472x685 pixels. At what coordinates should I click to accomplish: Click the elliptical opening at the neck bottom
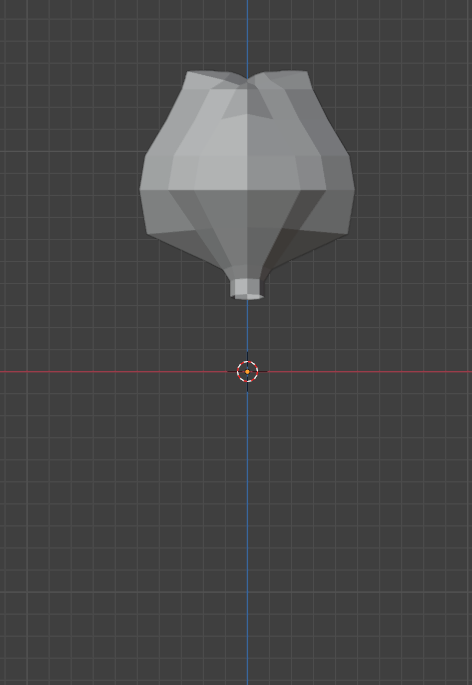point(248,297)
